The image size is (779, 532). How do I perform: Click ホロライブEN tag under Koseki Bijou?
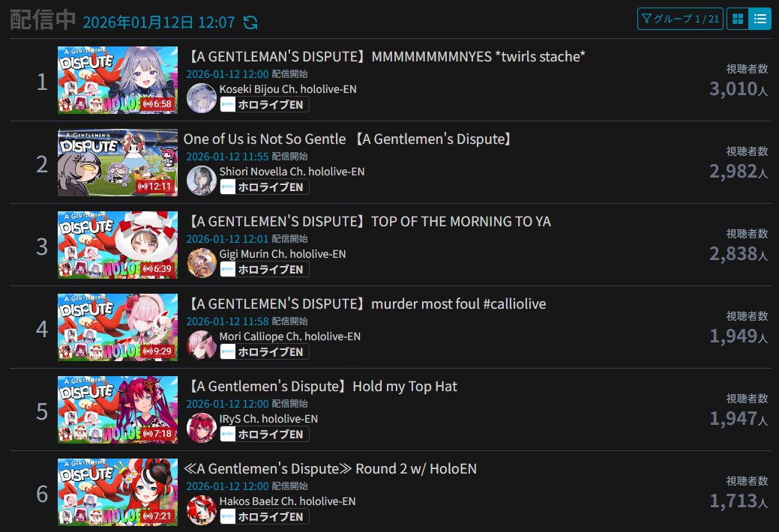[265, 104]
